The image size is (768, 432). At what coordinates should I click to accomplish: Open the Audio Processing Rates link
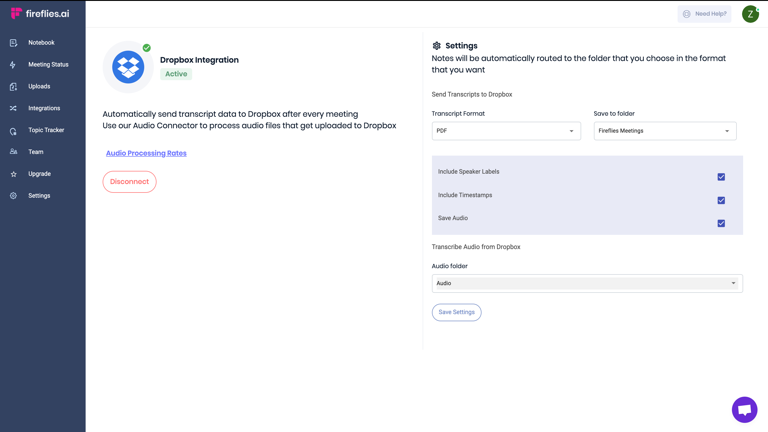(x=146, y=153)
